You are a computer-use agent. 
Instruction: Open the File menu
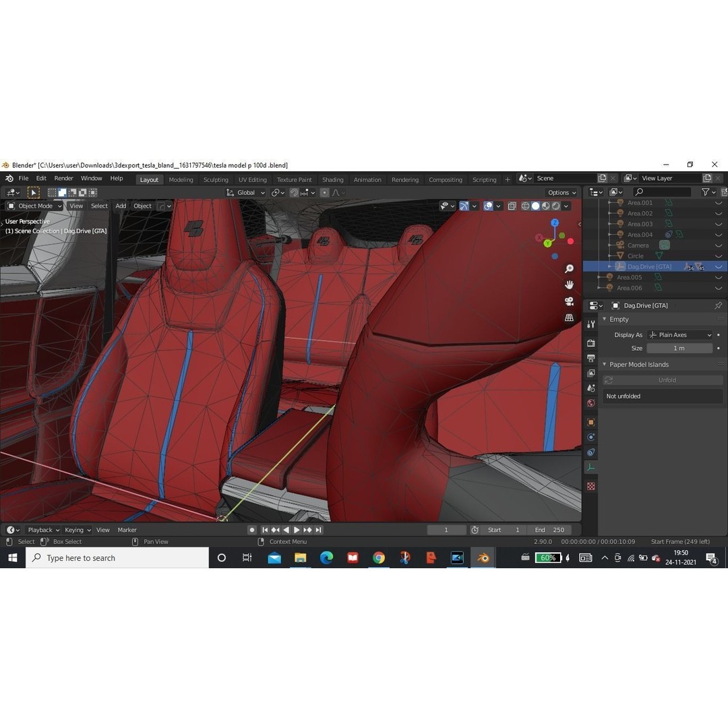(23, 178)
